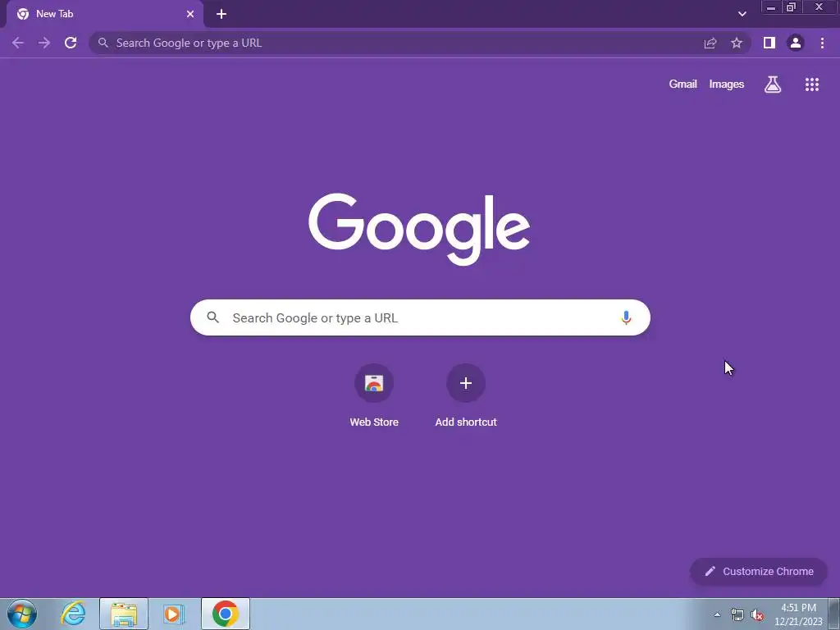Restore down the Chrome window
The image size is (840, 630).
[791, 7]
